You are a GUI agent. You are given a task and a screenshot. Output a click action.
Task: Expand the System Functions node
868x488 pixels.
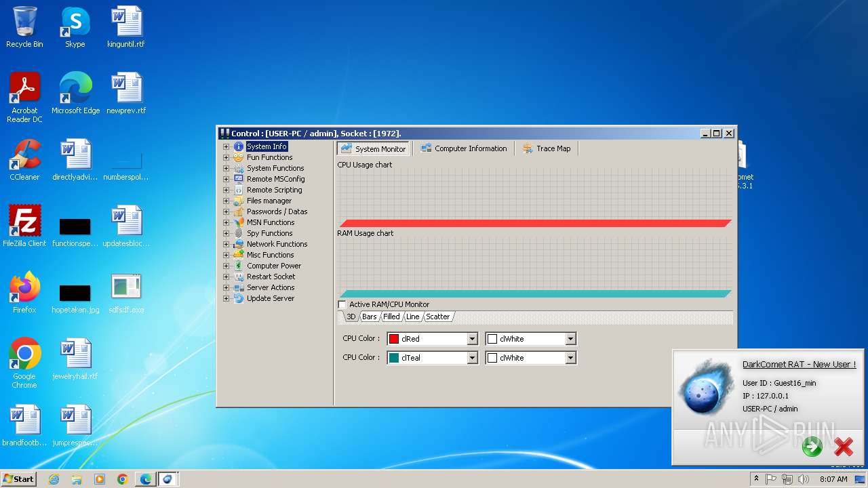pyautogui.click(x=226, y=168)
